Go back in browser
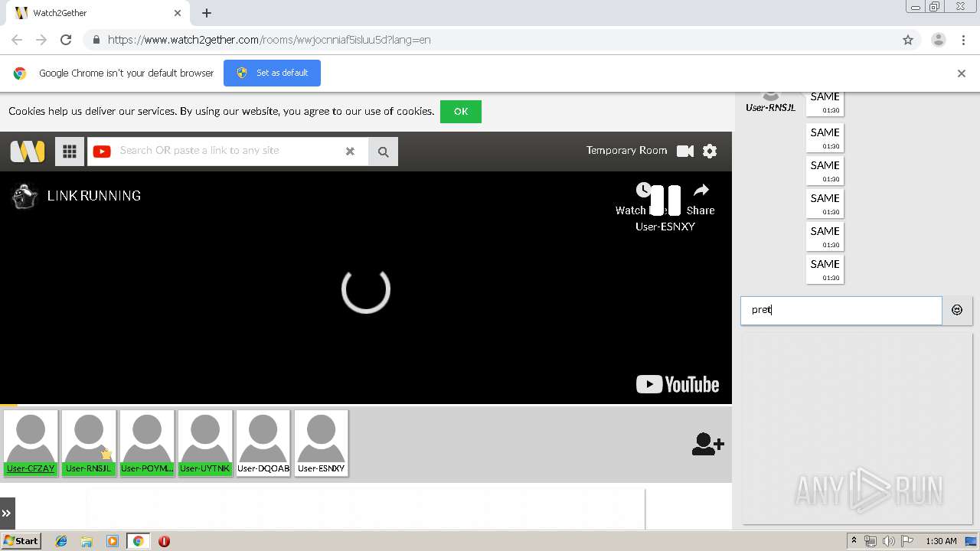This screenshot has width=980, height=551. tap(17, 40)
